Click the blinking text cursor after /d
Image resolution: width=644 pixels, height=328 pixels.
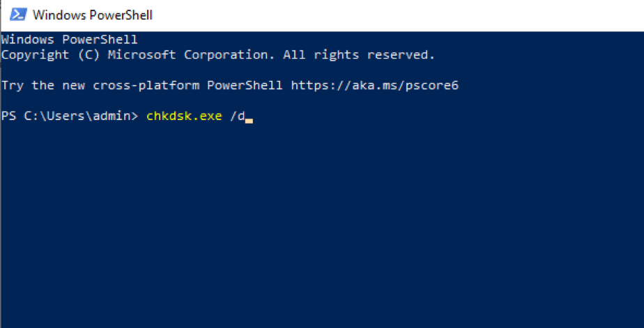pyautogui.click(x=249, y=121)
